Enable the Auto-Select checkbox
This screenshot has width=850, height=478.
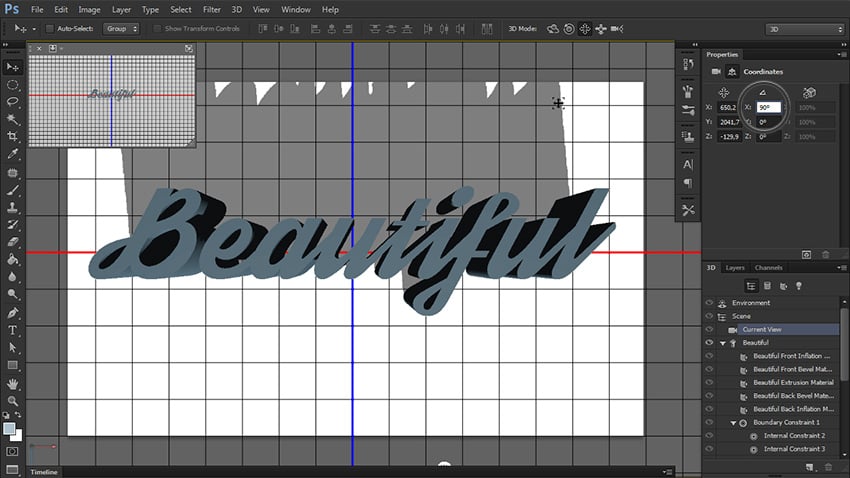click(50, 29)
